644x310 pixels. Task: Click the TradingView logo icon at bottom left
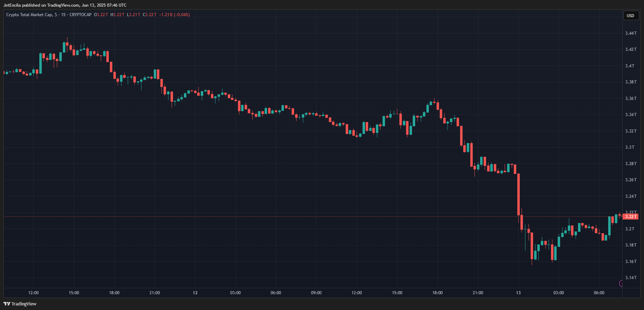(7, 304)
